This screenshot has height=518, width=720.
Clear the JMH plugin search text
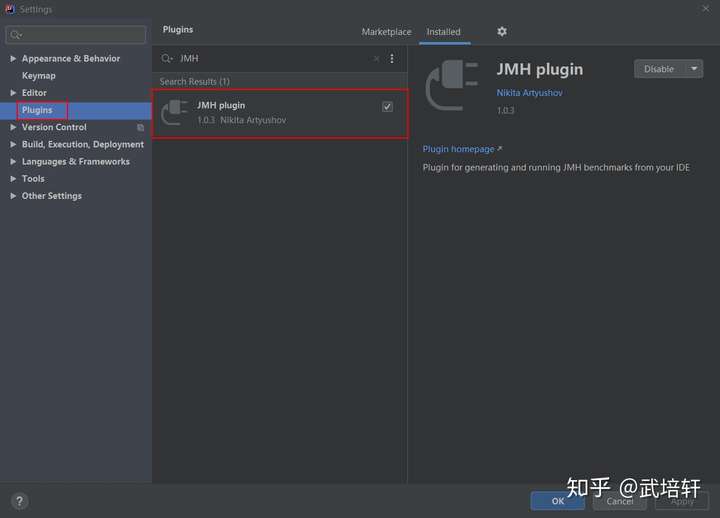tap(376, 58)
